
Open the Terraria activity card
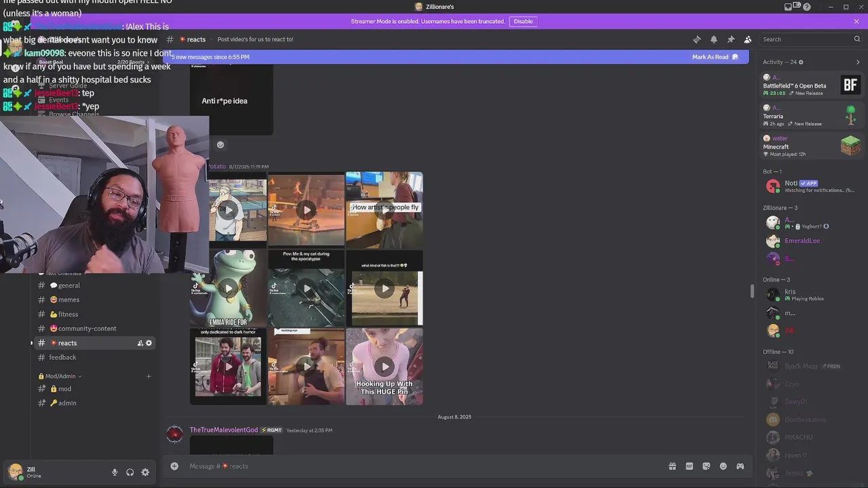coord(812,115)
